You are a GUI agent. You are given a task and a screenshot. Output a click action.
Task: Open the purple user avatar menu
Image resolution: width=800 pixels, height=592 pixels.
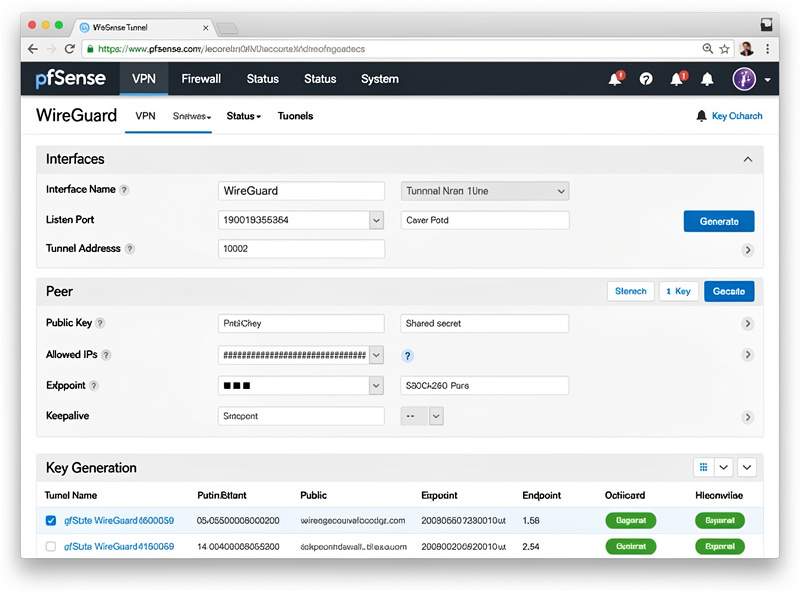(x=744, y=79)
